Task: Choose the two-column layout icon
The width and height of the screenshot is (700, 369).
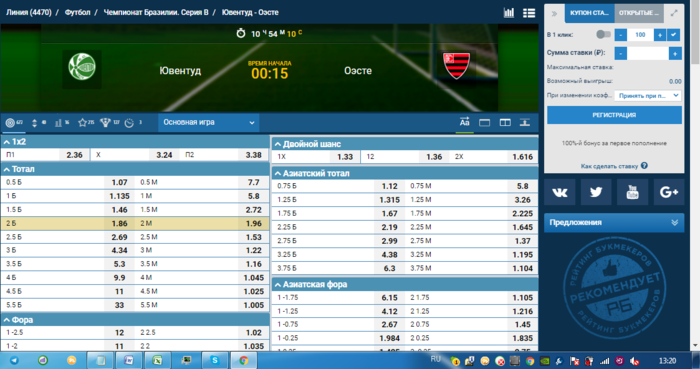Action: (505, 122)
